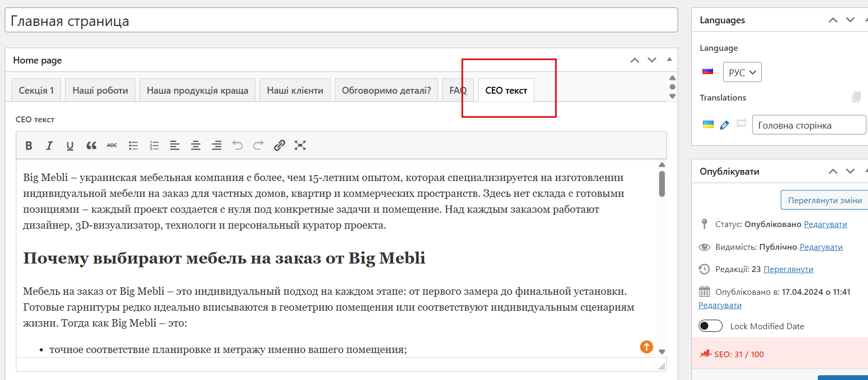Click Редагувати link under published date

[x=720, y=305]
